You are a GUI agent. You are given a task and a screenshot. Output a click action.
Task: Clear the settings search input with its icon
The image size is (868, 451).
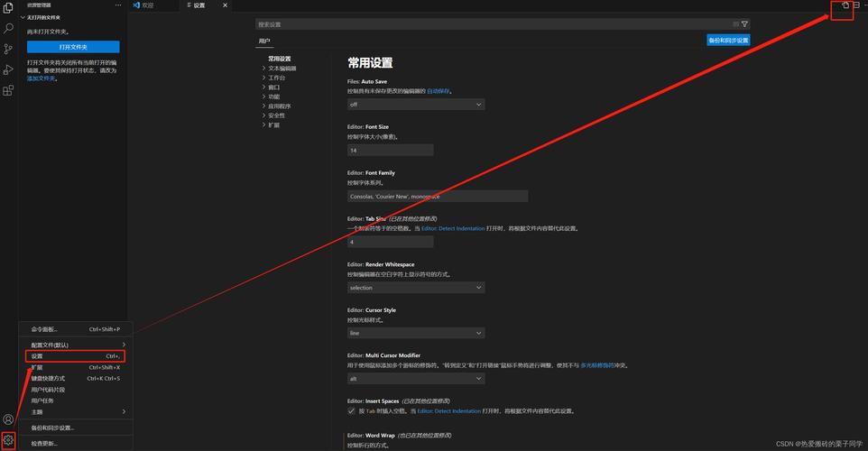(x=735, y=24)
